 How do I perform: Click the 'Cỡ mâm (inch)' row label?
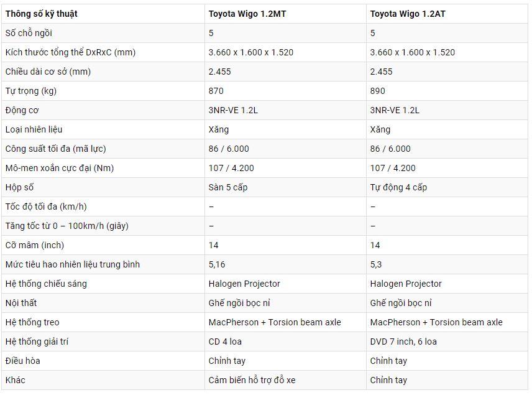tap(35, 245)
